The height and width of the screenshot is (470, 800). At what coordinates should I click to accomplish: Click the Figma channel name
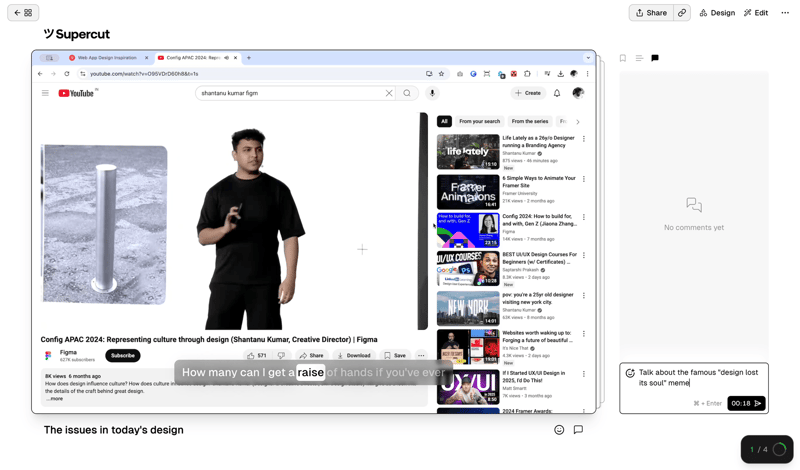tap(68, 352)
